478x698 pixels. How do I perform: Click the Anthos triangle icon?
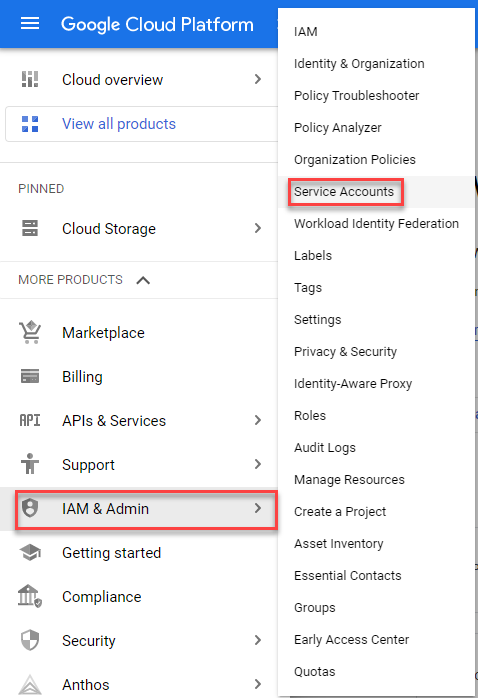pos(30,684)
